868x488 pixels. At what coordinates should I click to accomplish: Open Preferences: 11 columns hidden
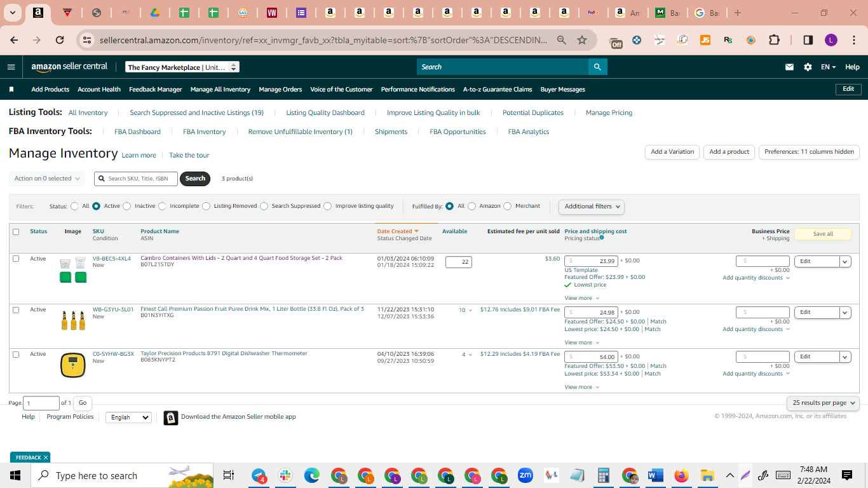pos(809,152)
